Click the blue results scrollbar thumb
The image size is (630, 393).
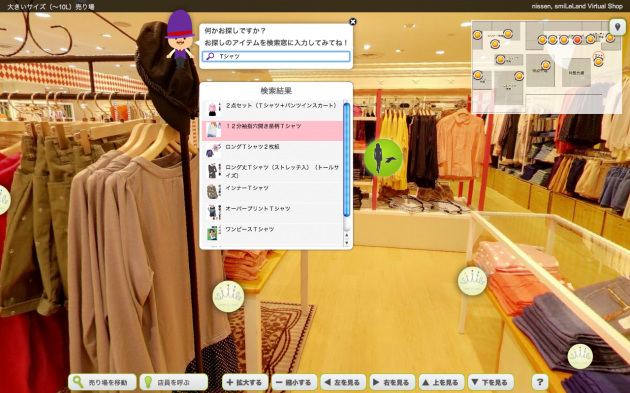click(x=347, y=160)
